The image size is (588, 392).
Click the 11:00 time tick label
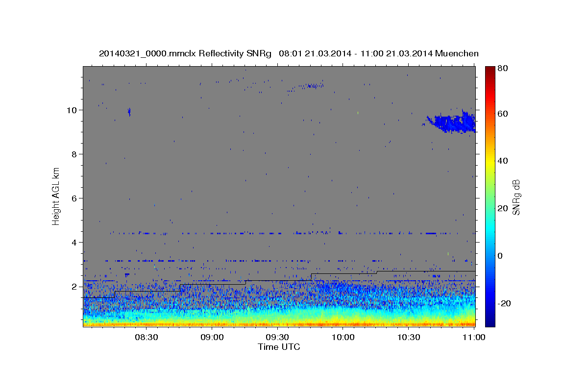[x=474, y=337]
